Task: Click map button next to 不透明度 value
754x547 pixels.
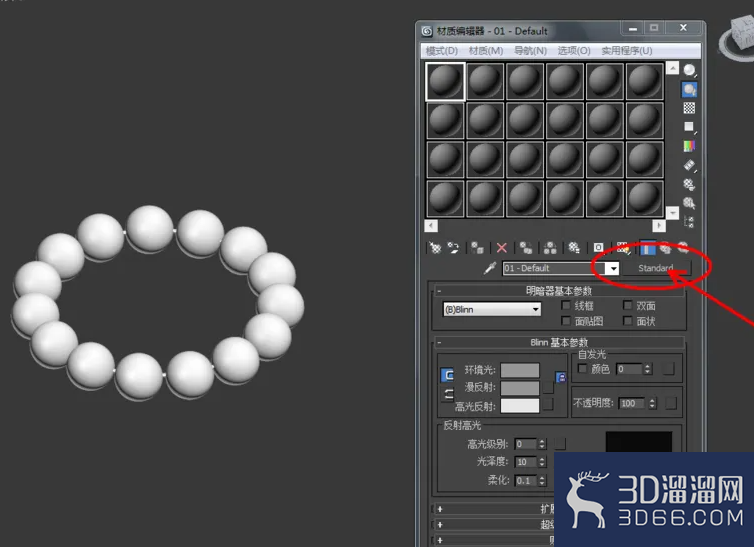Action: [671, 403]
